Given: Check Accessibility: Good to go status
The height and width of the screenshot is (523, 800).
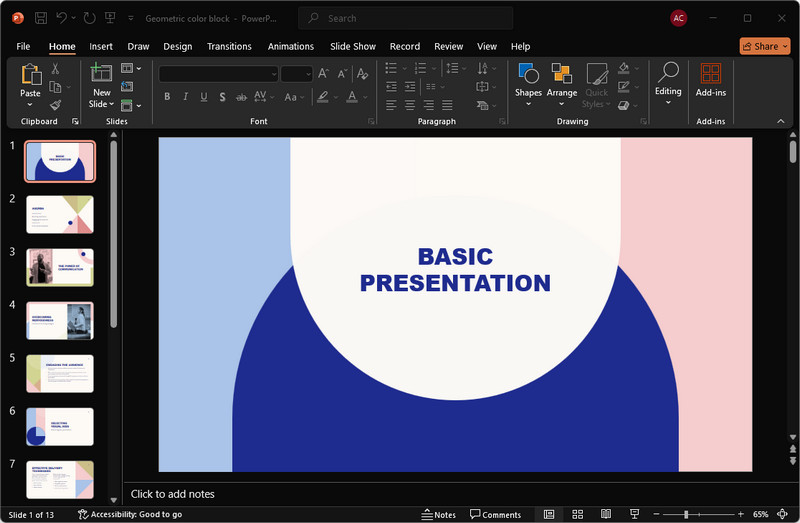Looking at the screenshot, I should coord(130,514).
